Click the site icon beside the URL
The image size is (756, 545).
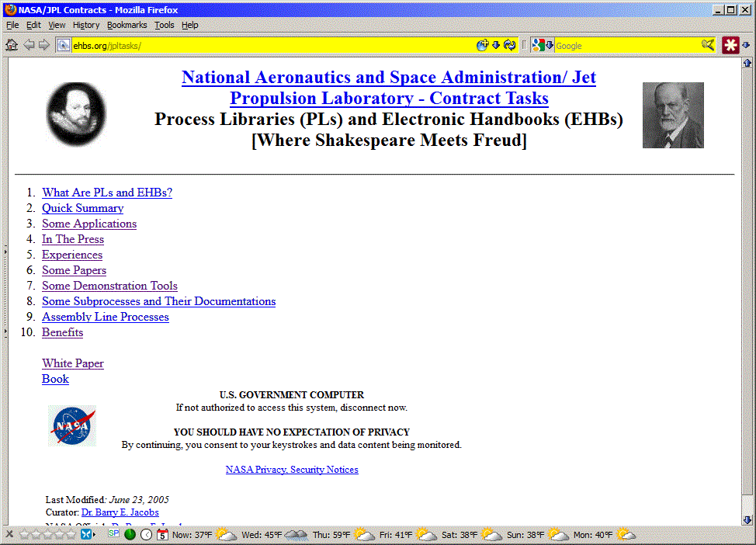63,45
